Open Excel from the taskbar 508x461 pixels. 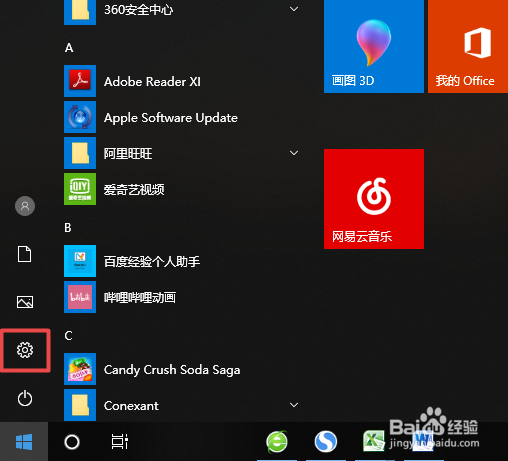tap(374, 441)
